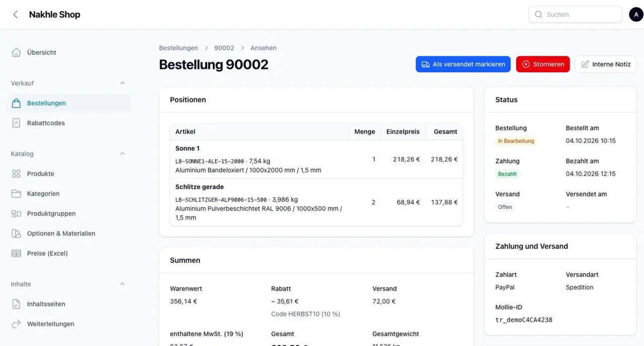
Task: Click the Einzelpreis column header
Action: [403, 131]
